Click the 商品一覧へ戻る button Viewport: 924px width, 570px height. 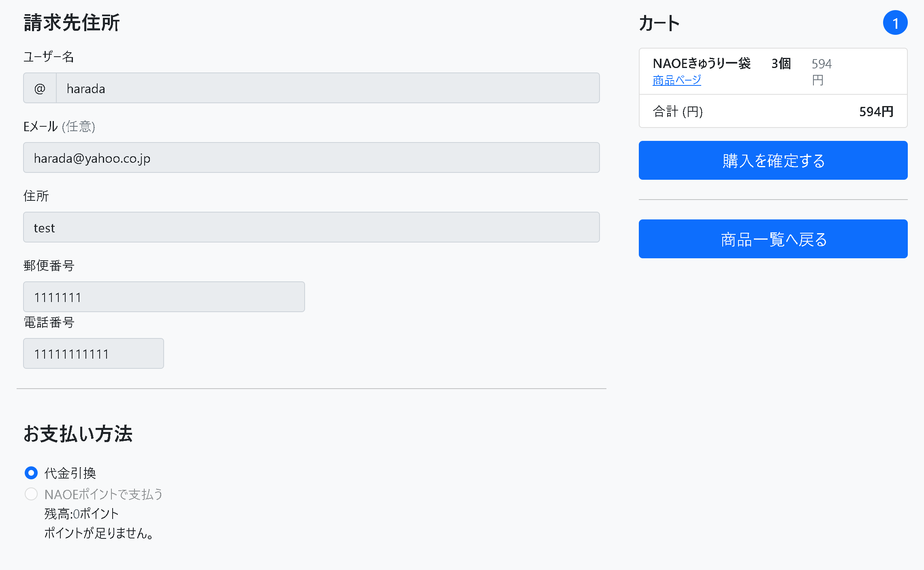pyautogui.click(x=772, y=239)
